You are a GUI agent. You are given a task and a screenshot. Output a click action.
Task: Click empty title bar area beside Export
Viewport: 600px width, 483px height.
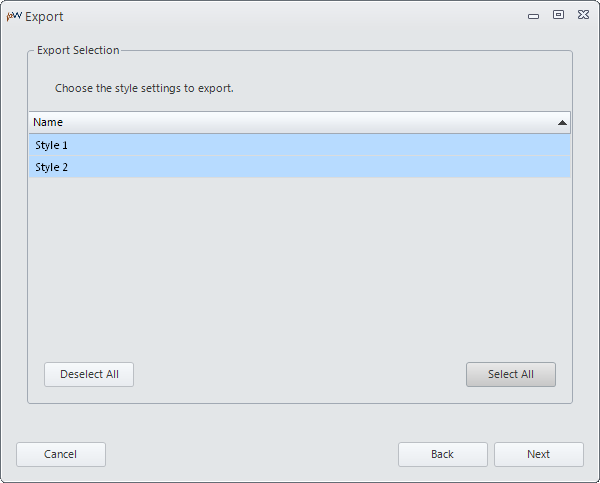(x=291, y=16)
